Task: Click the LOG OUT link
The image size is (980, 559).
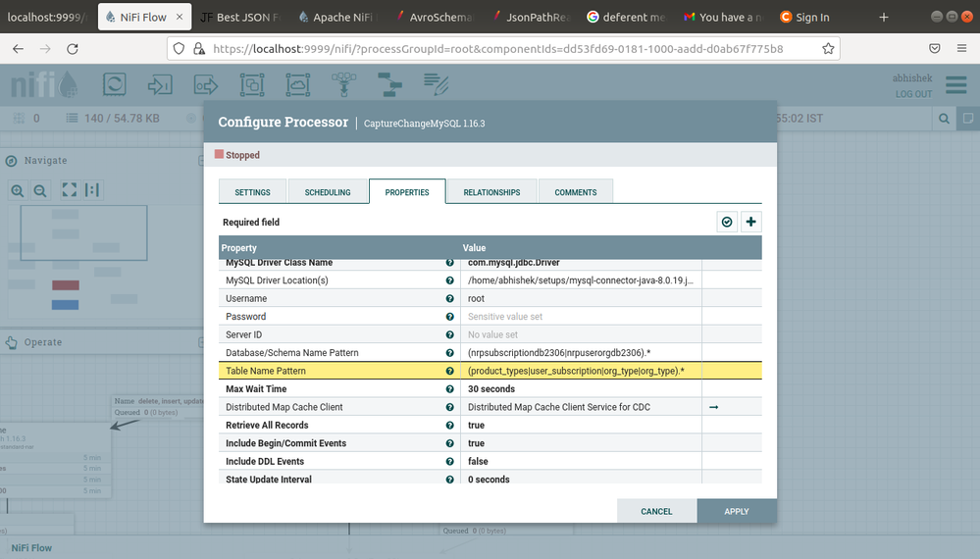Action: click(x=913, y=94)
